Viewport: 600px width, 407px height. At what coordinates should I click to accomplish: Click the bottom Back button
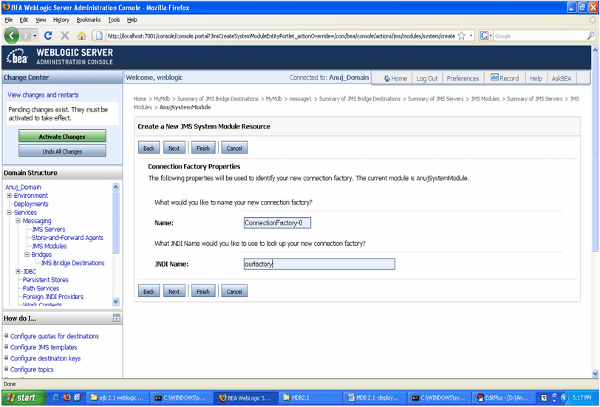click(x=149, y=291)
